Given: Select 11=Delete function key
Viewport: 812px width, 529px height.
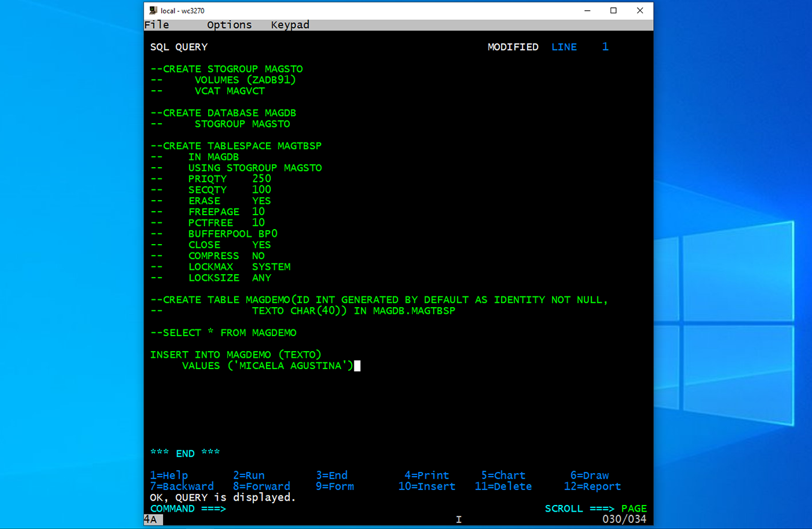Looking at the screenshot, I should coord(503,486).
